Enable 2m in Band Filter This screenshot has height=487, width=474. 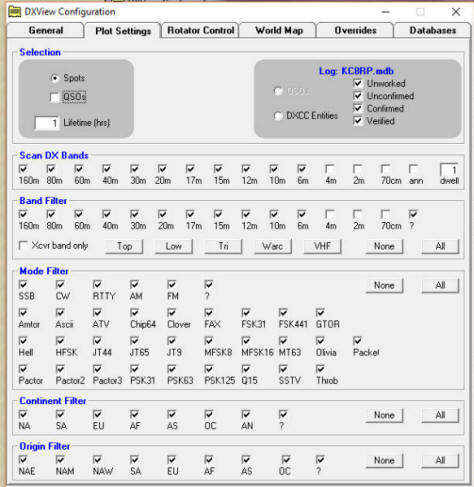point(358,214)
